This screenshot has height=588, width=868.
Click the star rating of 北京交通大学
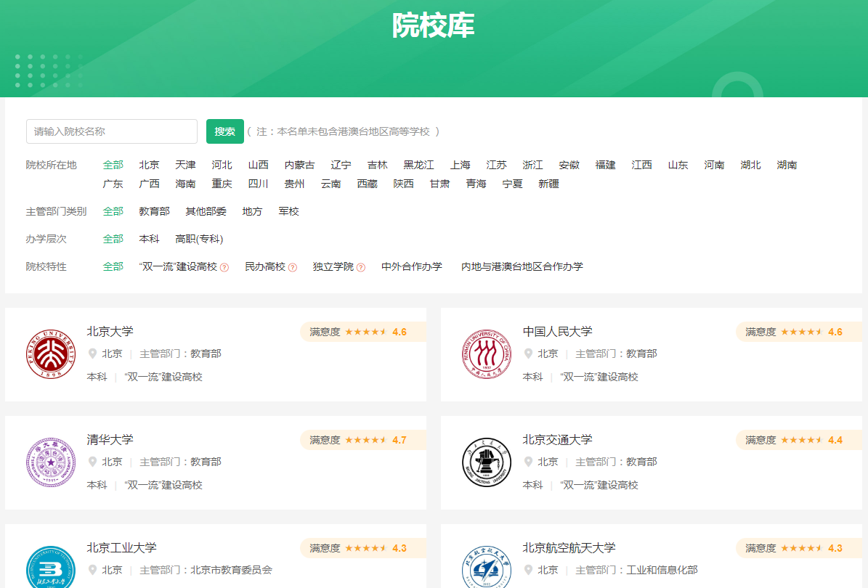(801, 441)
